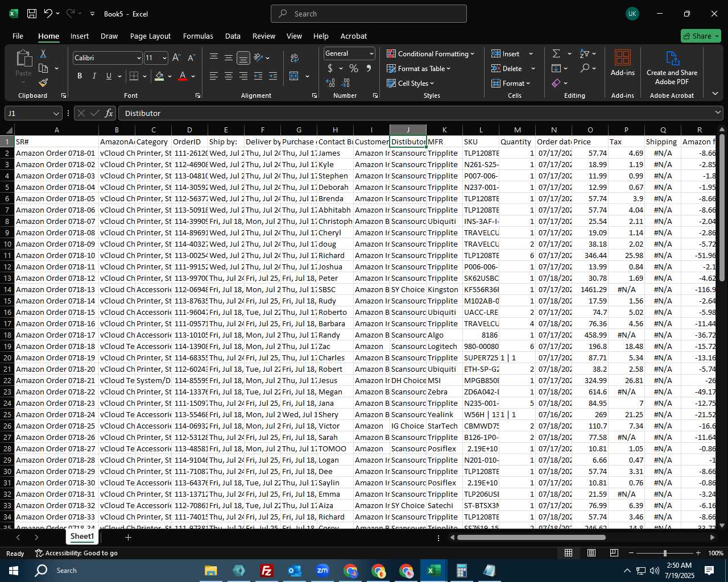Screen dimensions: 728x582
Task: Click the Insert Function fx icon
Action: point(109,113)
